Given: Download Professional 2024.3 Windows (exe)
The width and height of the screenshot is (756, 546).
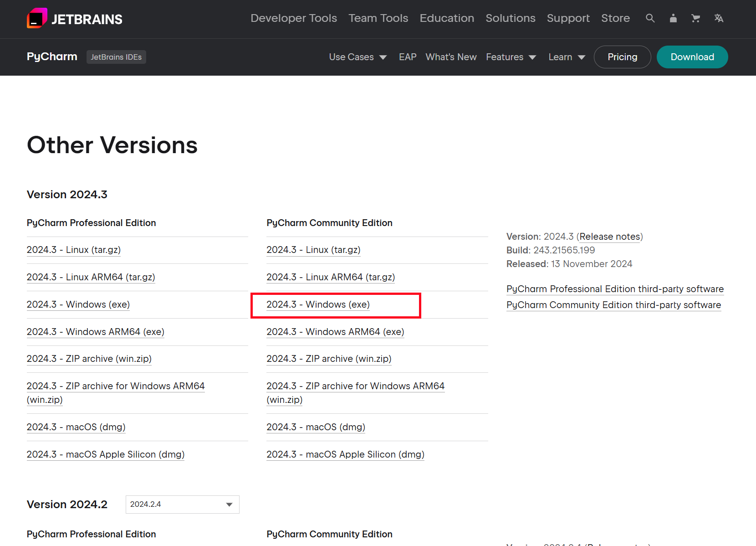Looking at the screenshot, I should point(78,304).
